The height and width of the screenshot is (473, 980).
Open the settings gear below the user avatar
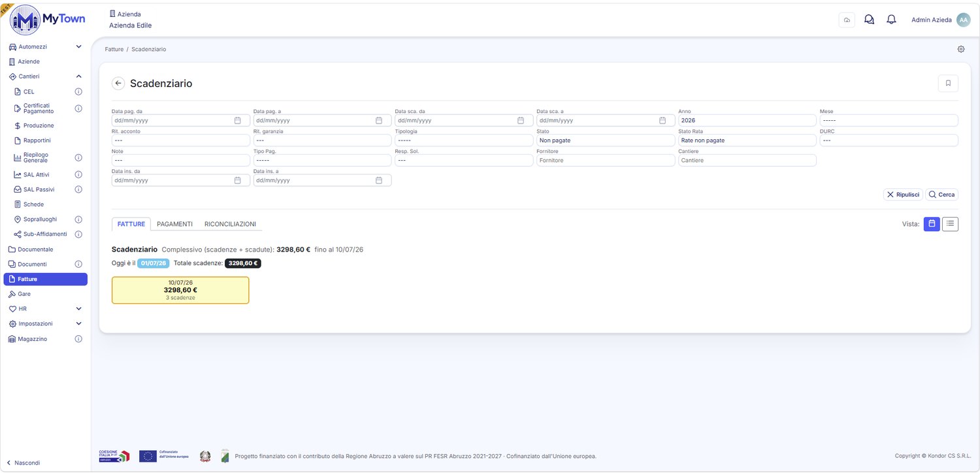pos(961,49)
